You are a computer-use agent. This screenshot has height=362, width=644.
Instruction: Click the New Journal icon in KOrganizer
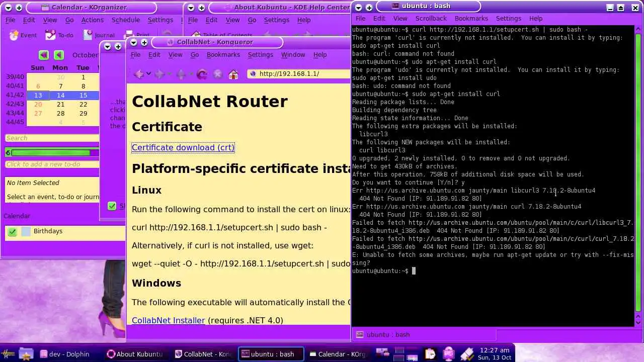pyautogui.click(x=88, y=35)
